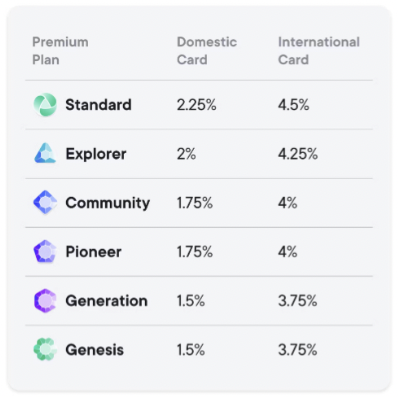398x397 pixels.
Task: Click the Domestic Card column header
Action: click(207, 51)
